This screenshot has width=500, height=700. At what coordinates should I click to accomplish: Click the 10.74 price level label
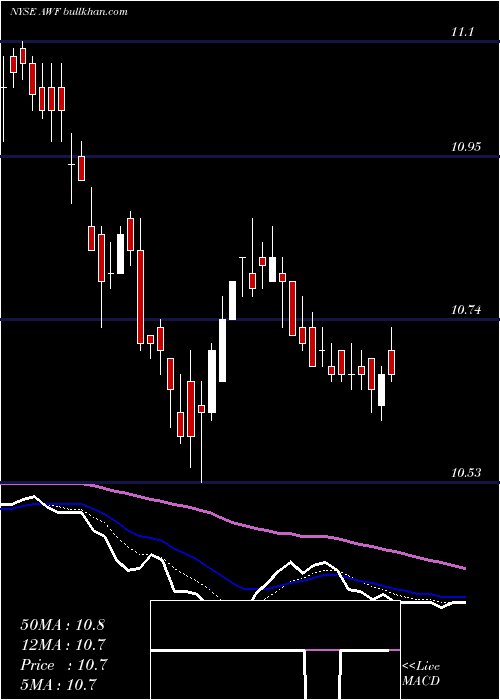(466, 309)
